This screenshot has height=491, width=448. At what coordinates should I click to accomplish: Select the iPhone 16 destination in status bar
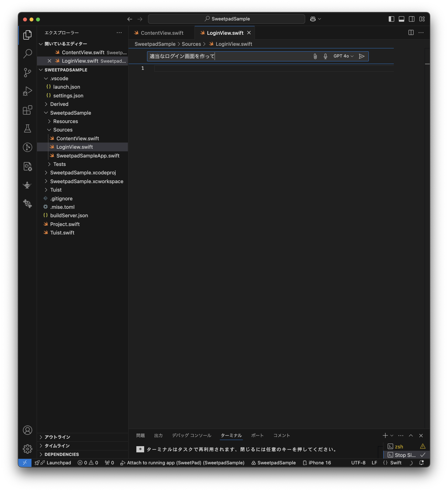[x=319, y=462]
